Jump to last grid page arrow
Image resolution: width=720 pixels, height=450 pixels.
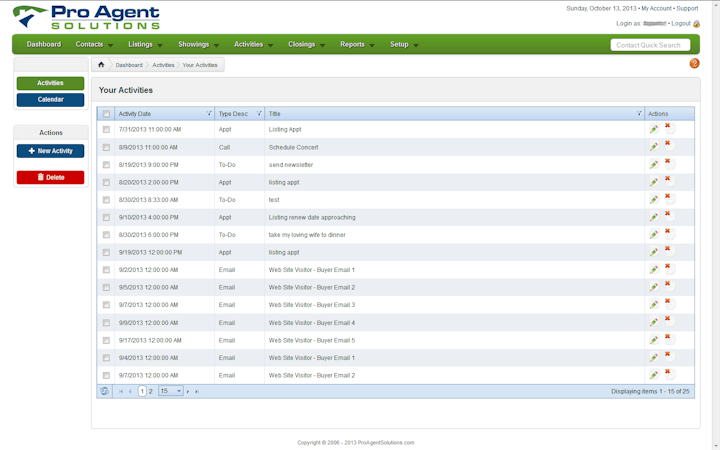tap(197, 391)
